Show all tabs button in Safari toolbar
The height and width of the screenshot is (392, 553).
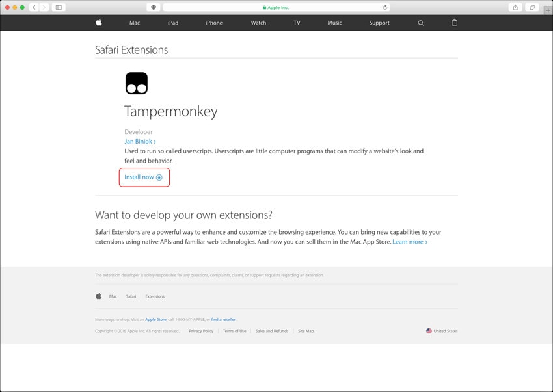[x=532, y=7]
